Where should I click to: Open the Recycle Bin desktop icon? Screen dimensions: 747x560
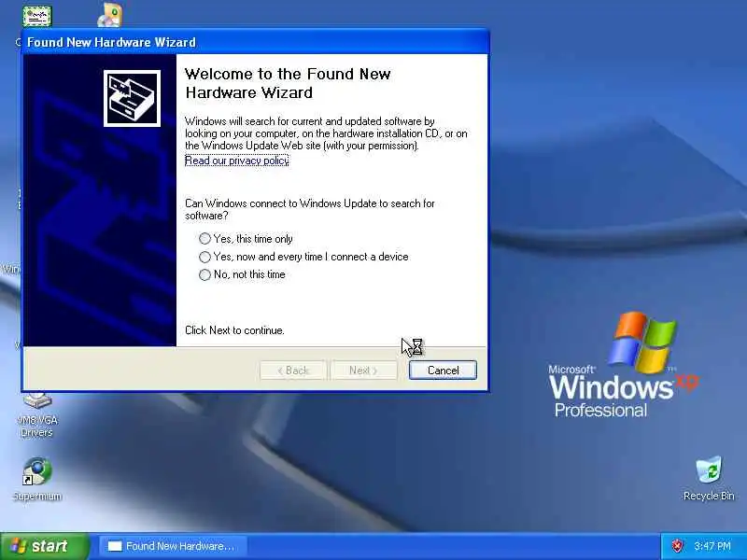pyautogui.click(x=709, y=478)
